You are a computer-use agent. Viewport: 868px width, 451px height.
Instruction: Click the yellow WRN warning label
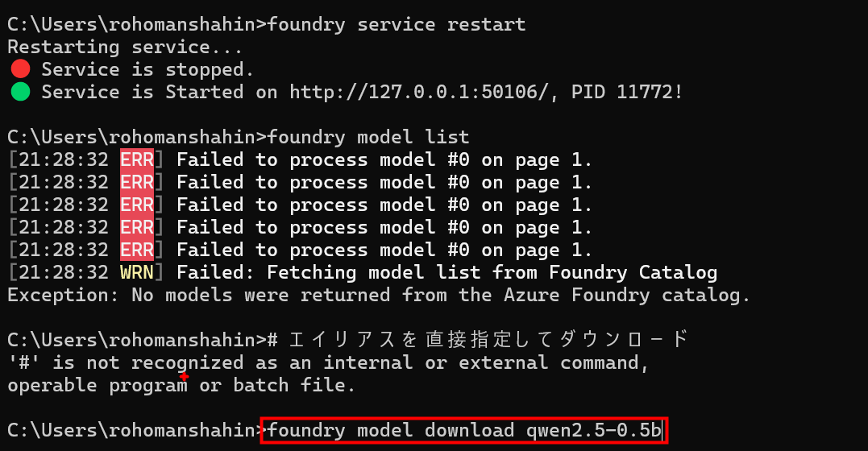(137, 272)
